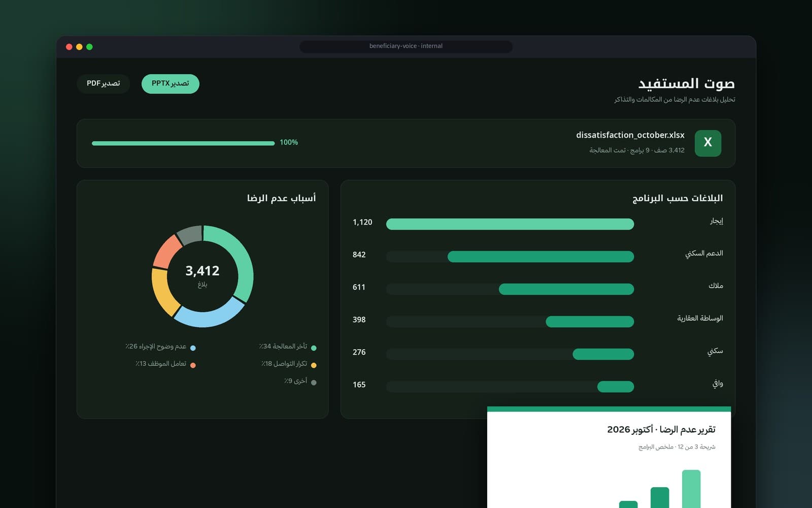
Task: Click the slide subtitle شريحة 3 من 12
Action: [x=696, y=447]
